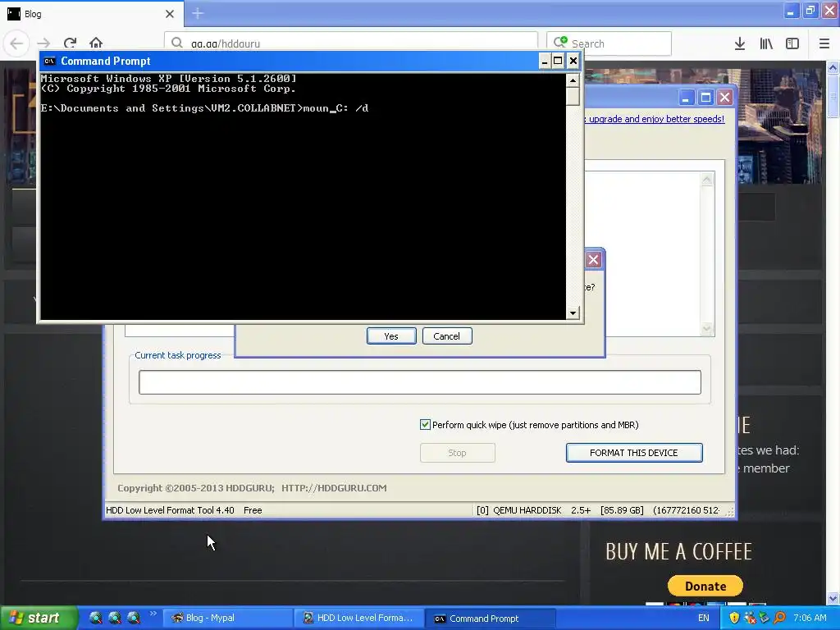Click the network error tray icon

750,618
